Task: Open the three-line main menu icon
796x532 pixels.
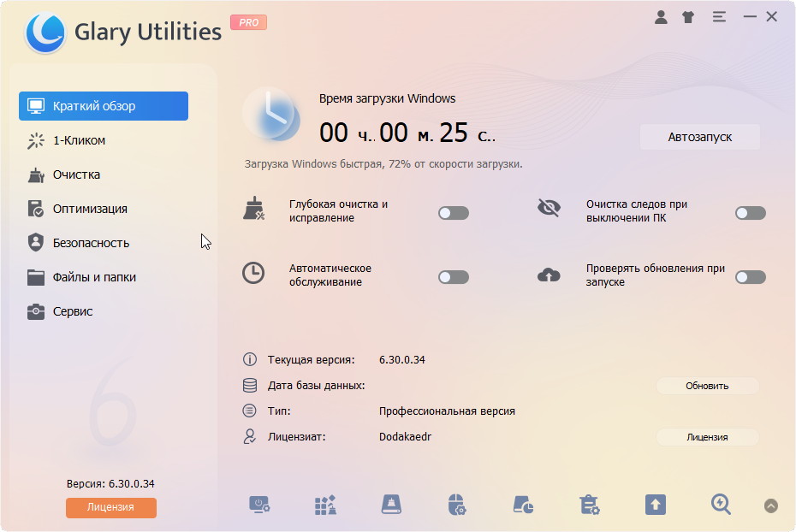Action: pyautogui.click(x=719, y=17)
